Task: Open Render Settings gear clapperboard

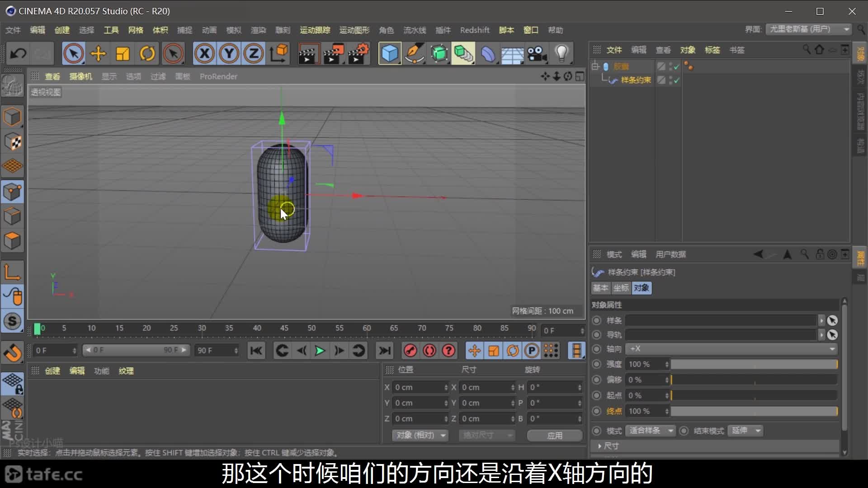Action: [x=359, y=54]
